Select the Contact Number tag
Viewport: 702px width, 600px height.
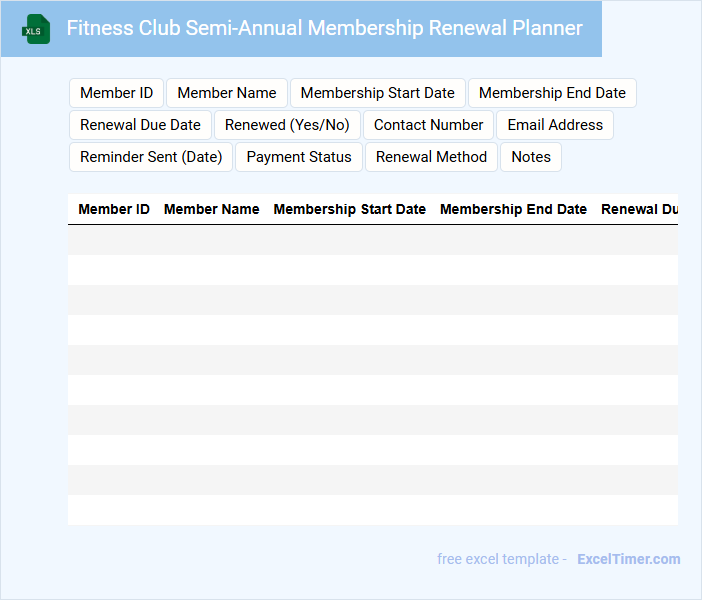[x=428, y=125]
